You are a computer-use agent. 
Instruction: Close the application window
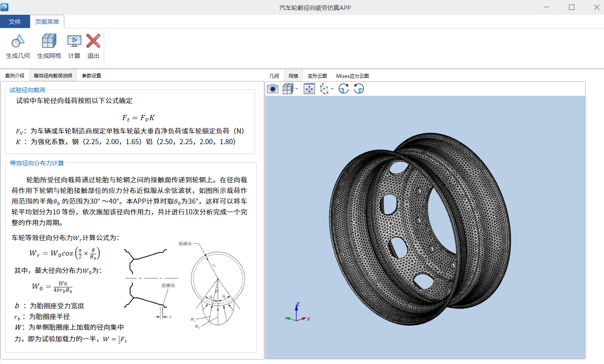tap(596, 7)
